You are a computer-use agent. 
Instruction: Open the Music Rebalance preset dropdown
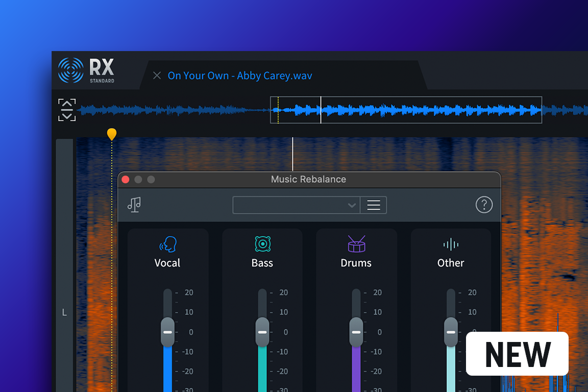point(296,205)
